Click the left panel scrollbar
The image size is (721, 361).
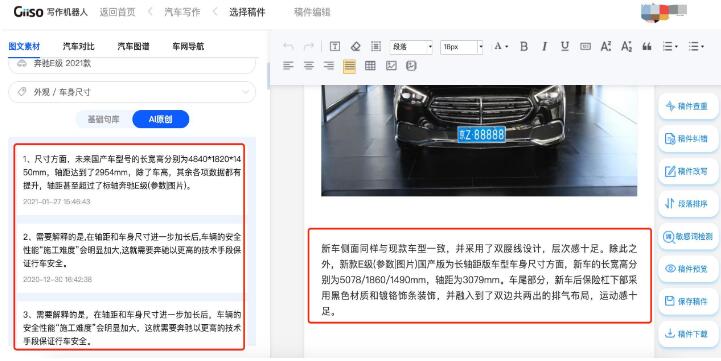point(268,76)
